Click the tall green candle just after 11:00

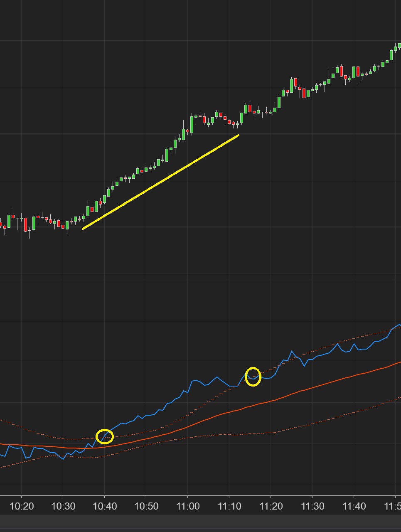click(192, 124)
